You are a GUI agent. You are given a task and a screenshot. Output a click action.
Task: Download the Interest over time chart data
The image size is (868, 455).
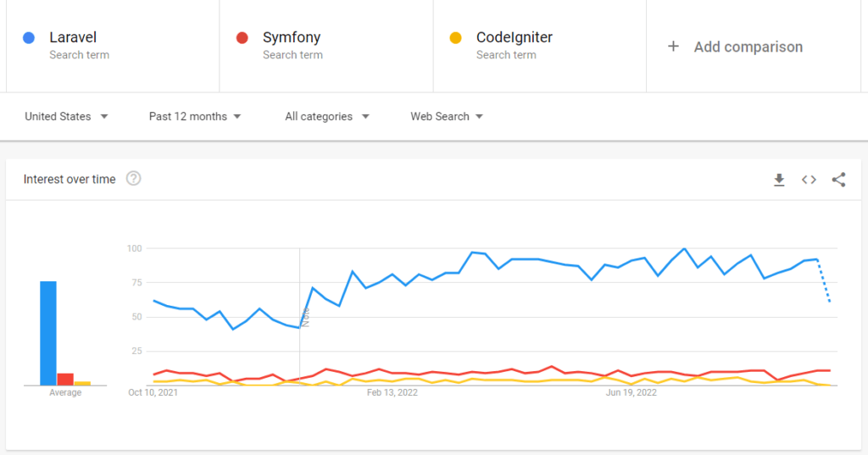(x=779, y=180)
